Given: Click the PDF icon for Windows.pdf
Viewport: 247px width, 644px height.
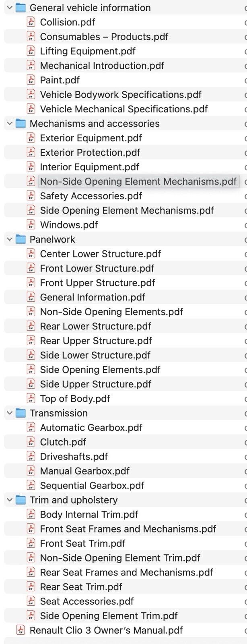Looking at the screenshot, I should tap(31, 225).
